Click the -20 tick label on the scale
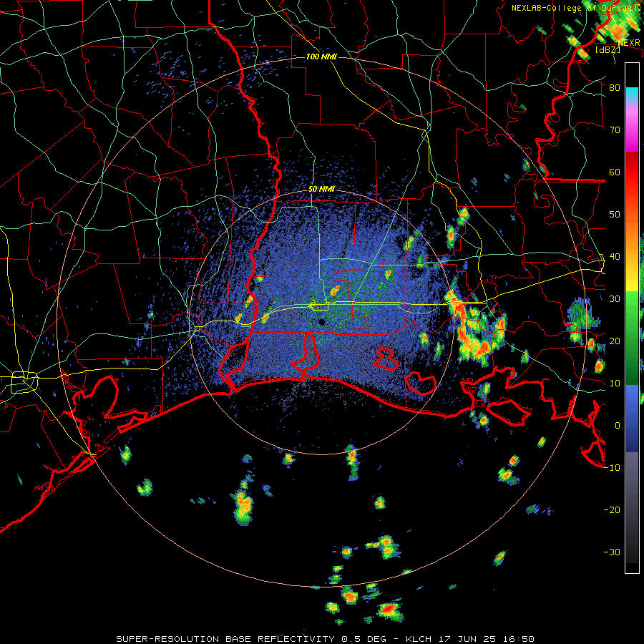This screenshot has width=644, height=644. tap(612, 510)
